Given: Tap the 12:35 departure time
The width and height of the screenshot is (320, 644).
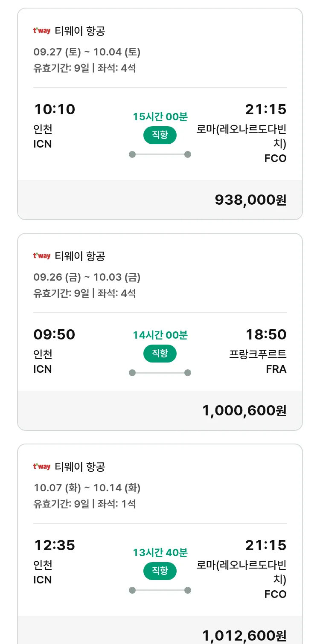Looking at the screenshot, I should [55, 545].
